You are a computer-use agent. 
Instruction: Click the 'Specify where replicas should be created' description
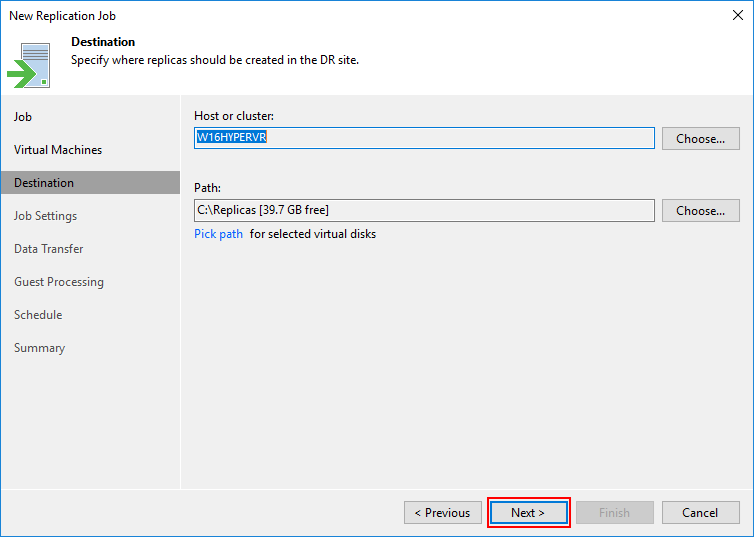point(215,60)
